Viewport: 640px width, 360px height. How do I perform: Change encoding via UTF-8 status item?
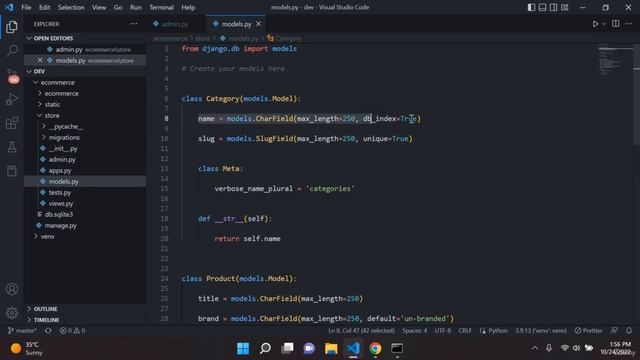(x=442, y=331)
